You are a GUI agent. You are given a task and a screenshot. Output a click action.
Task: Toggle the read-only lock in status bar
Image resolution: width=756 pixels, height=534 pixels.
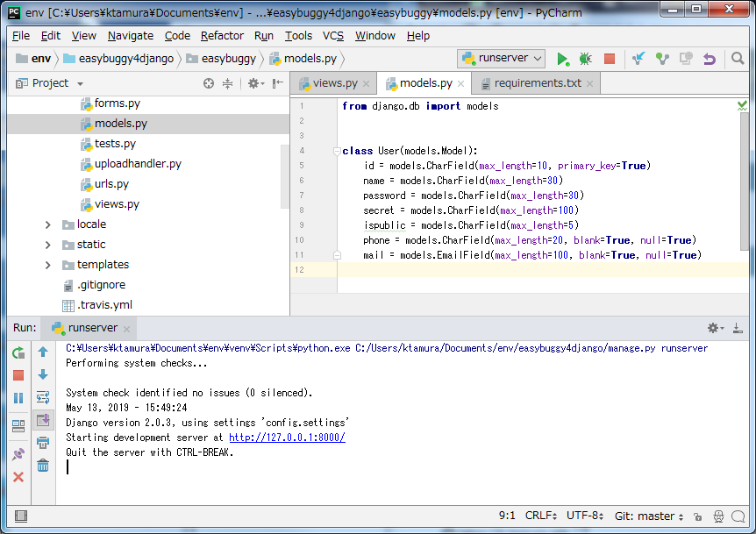click(697, 516)
